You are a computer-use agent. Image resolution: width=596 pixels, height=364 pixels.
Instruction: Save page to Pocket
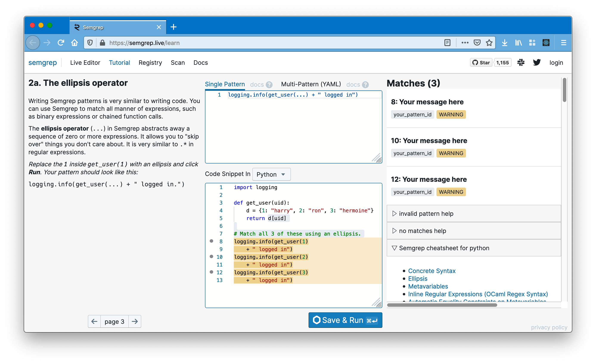click(477, 43)
